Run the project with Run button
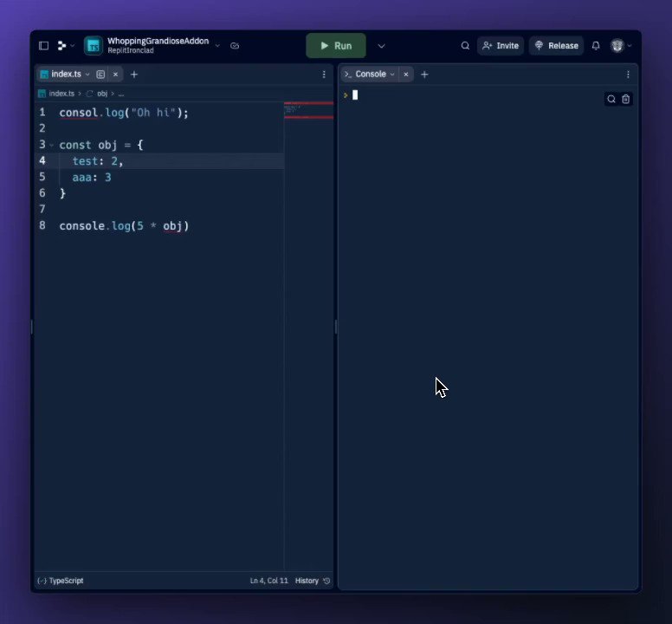This screenshot has height=624, width=672. coord(336,45)
